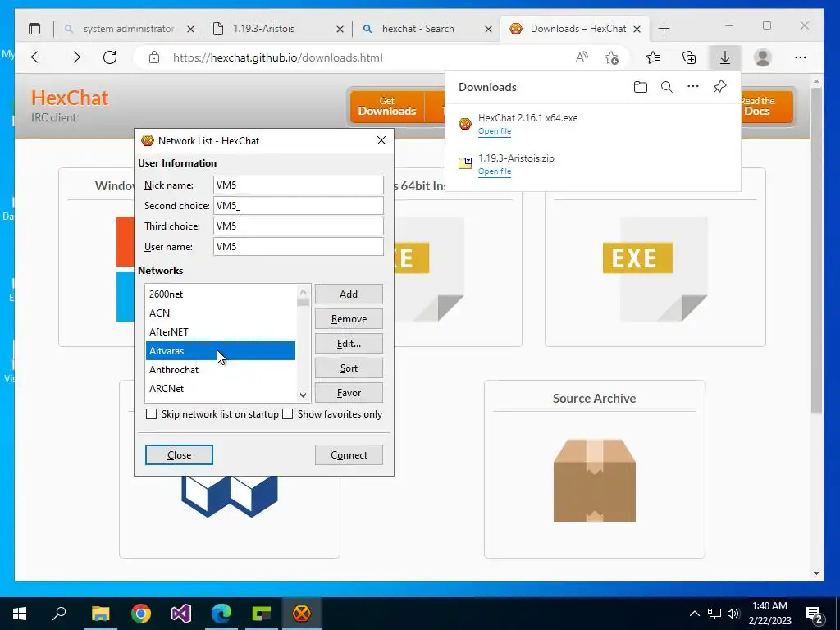
Task: Select ARCNet in the network list
Action: (221, 388)
